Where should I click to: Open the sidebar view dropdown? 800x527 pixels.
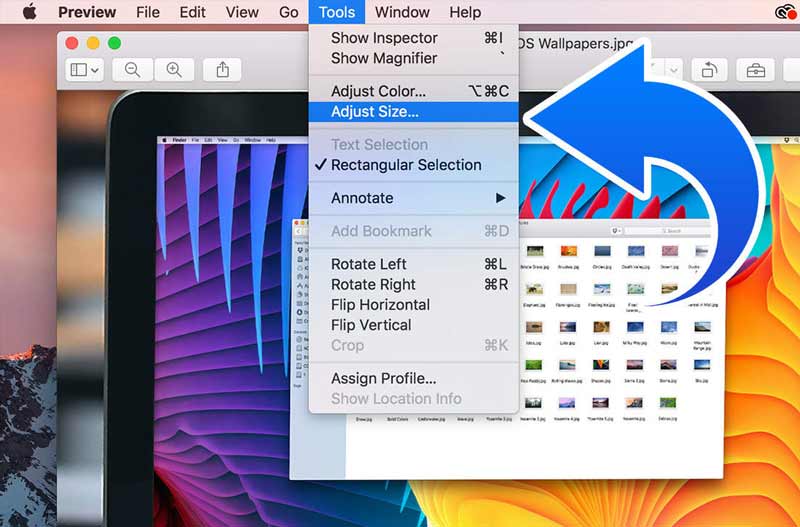[85, 70]
